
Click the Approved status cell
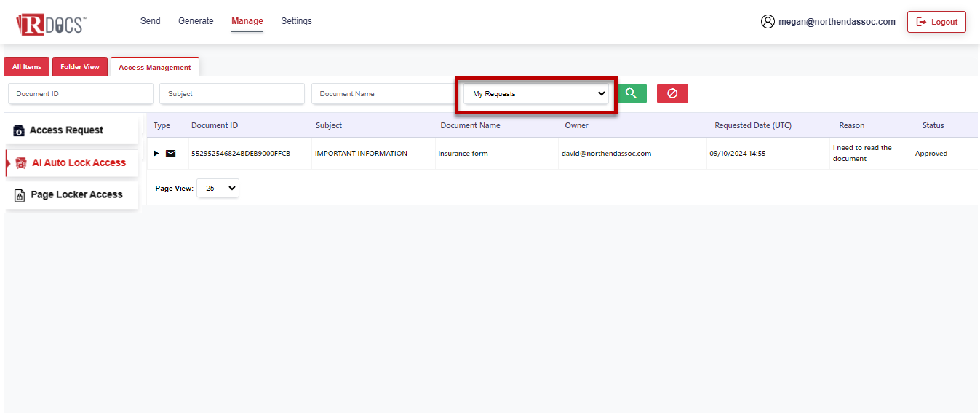(931, 154)
